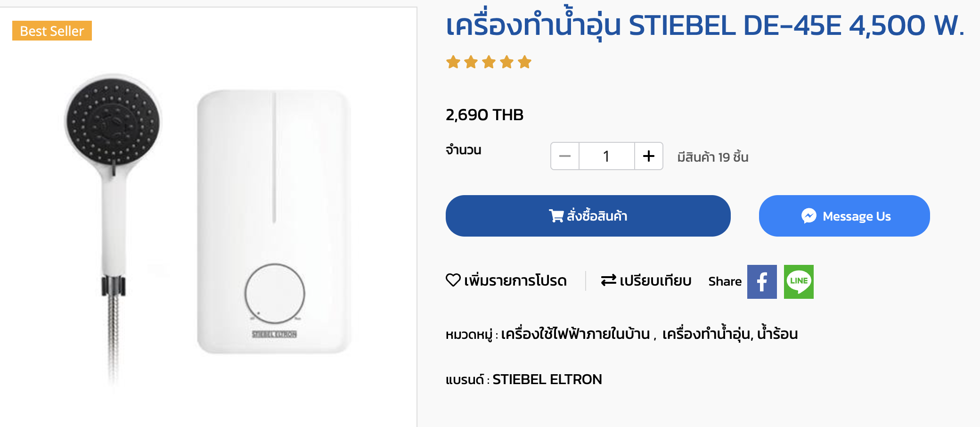Add to favorites via เพิ่มรายการโปรด
This screenshot has height=427, width=980.
515,281
